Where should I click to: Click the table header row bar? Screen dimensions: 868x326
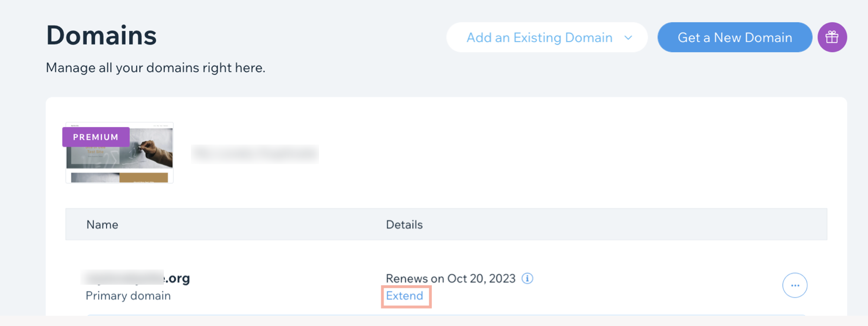pyautogui.click(x=446, y=224)
